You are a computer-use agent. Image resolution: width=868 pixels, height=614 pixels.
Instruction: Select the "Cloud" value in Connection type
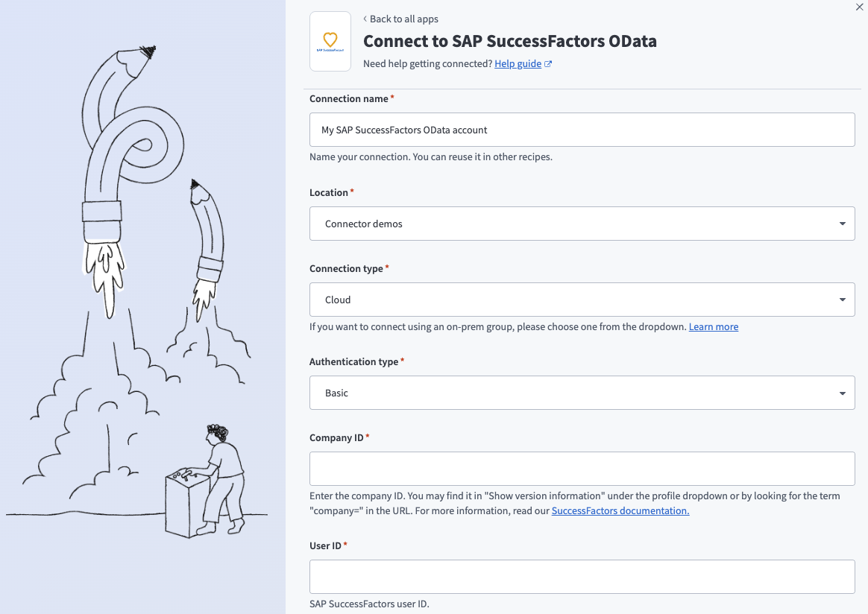(337, 299)
